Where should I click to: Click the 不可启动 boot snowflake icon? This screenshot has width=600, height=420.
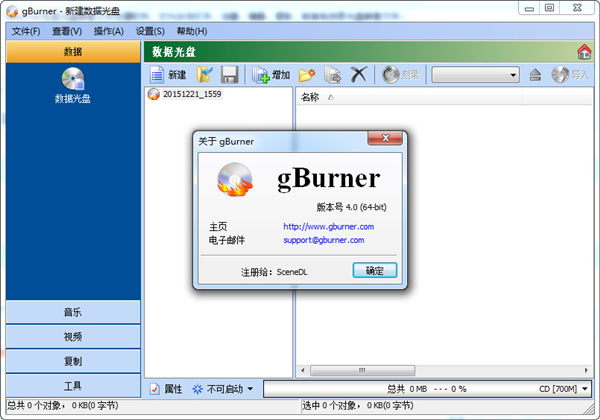[197, 389]
